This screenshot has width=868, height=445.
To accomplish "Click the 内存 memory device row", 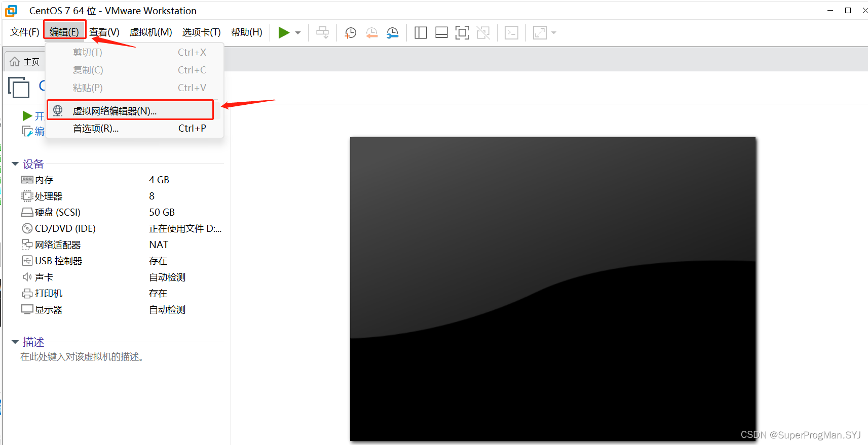I will (122, 180).
